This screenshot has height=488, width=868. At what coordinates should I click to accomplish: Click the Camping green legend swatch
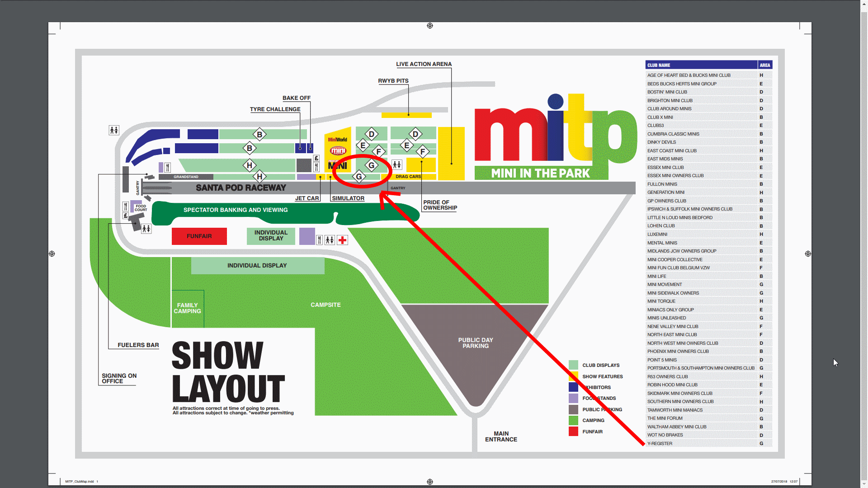pos(573,420)
